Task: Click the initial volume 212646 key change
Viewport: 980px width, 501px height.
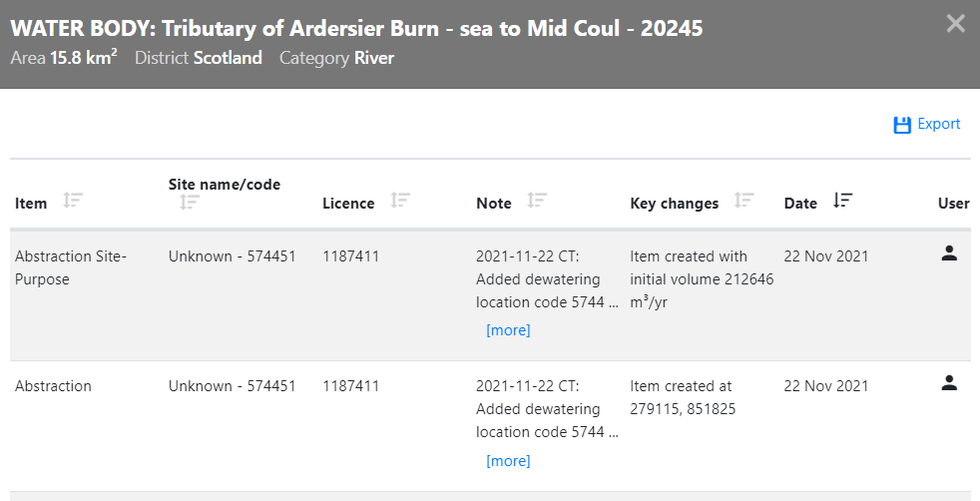Action: click(x=702, y=279)
